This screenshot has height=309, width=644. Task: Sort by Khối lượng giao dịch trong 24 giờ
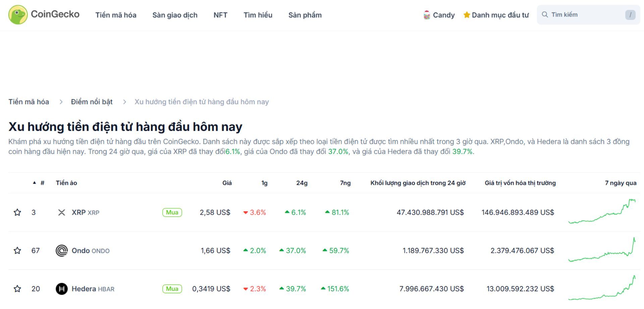click(418, 183)
